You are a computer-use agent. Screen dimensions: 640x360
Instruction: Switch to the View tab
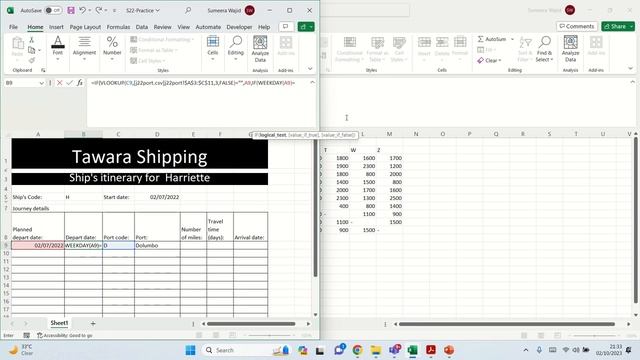pos(183,27)
